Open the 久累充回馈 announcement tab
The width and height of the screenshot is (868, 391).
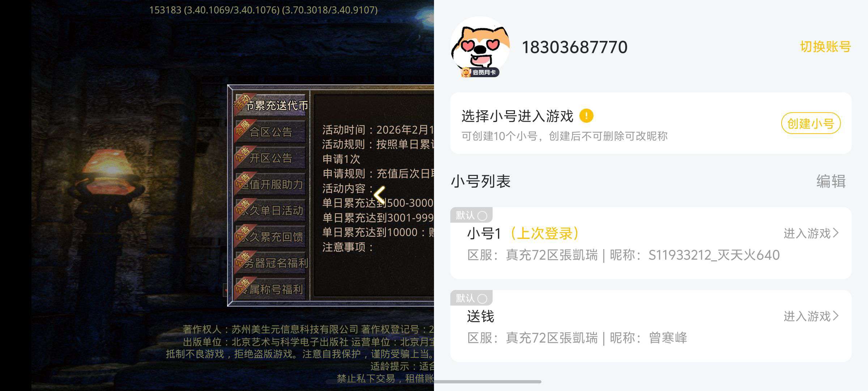point(270,237)
